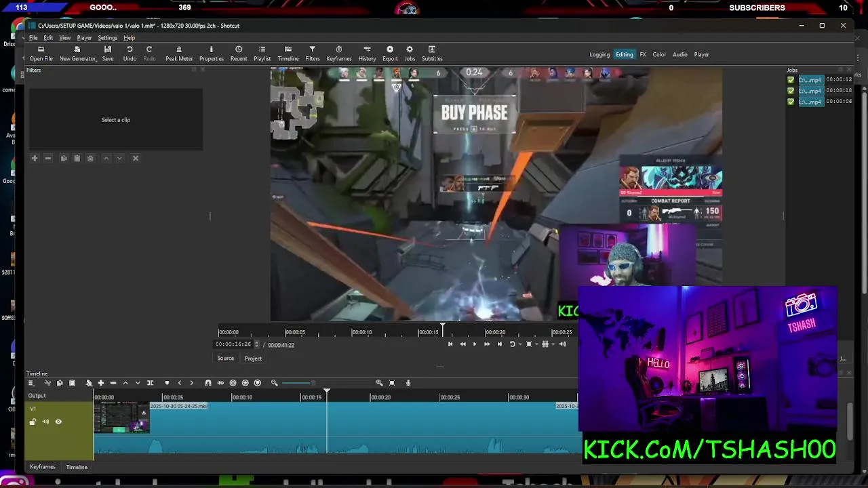Save the project with Save icon
868x488 pixels.
point(108,54)
